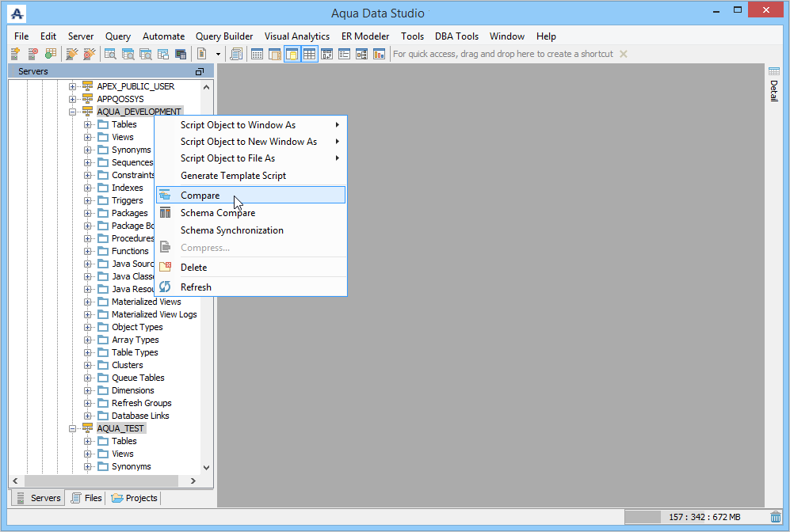Click the third gray windows magnifier toolbar icon
Image resolution: width=790 pixels, height=532 pixels.
[146, 54]
